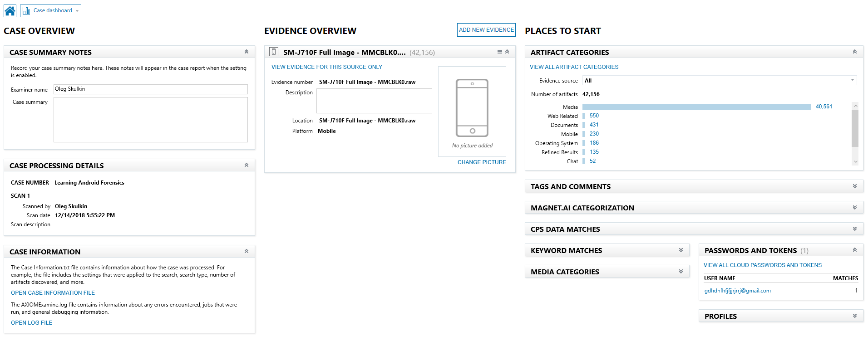The height and width of the screenshot is (341, 868).
Task: Click the artifact list scroll down arrow
Action: click(855, 161)
